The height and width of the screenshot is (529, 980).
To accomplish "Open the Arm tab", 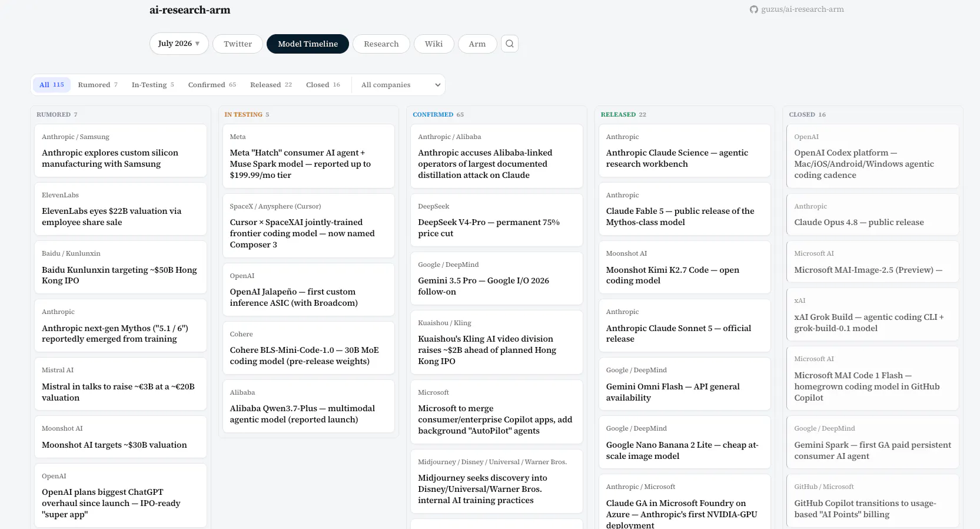I will pyautogui.click(x=477, y=44).
